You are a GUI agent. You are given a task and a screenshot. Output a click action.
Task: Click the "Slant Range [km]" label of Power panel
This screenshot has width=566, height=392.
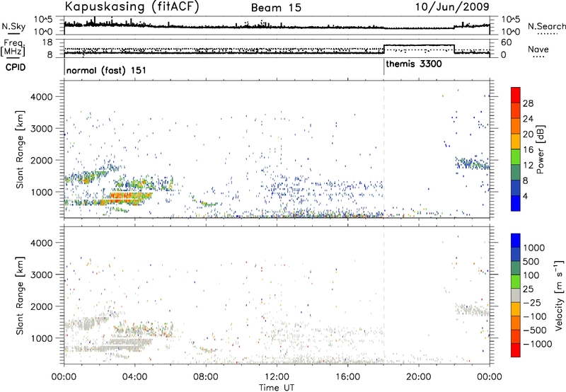(x=20, y=149)
